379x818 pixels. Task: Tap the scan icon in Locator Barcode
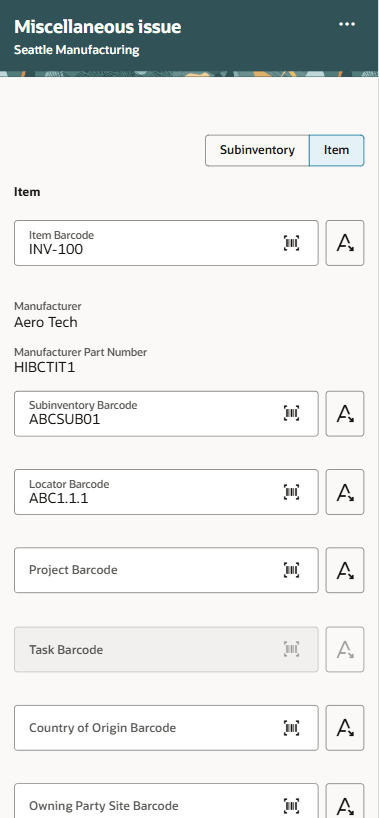[x=291, y=492]
